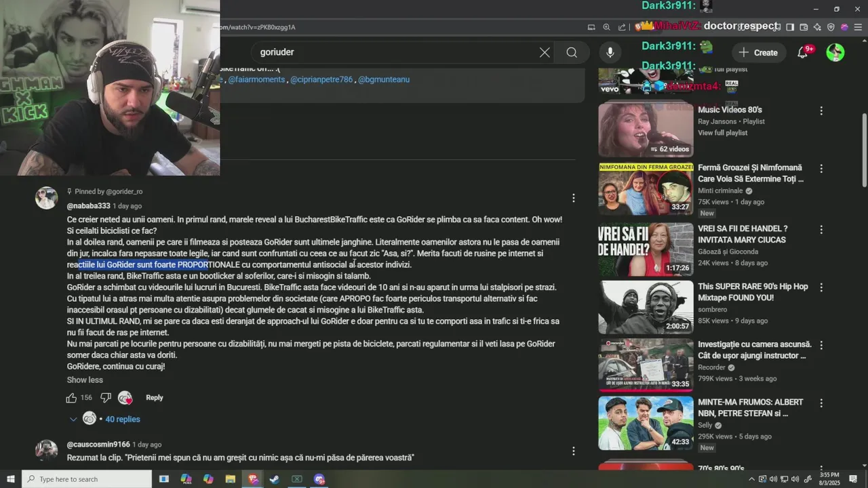868x488 pixels.
Task: Play the VREI SA FII DE HANDEL thumbnail
Action: click(646, 249)
